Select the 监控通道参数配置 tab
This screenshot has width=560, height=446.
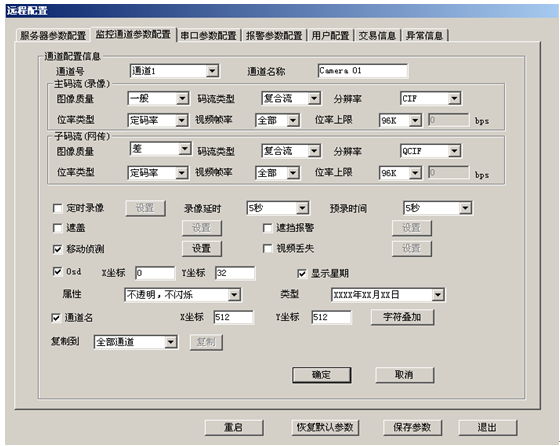pos(133,34)
